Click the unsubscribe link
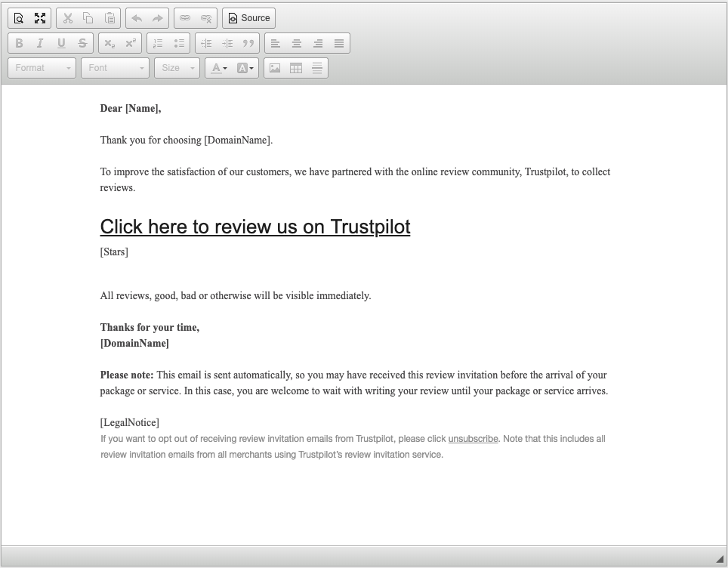The width and height of the screenshot is (728, 568). tap(473, 439)
